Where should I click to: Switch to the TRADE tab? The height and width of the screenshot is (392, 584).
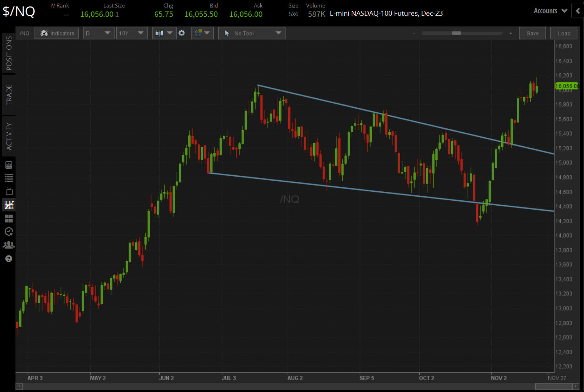[9, 95]
